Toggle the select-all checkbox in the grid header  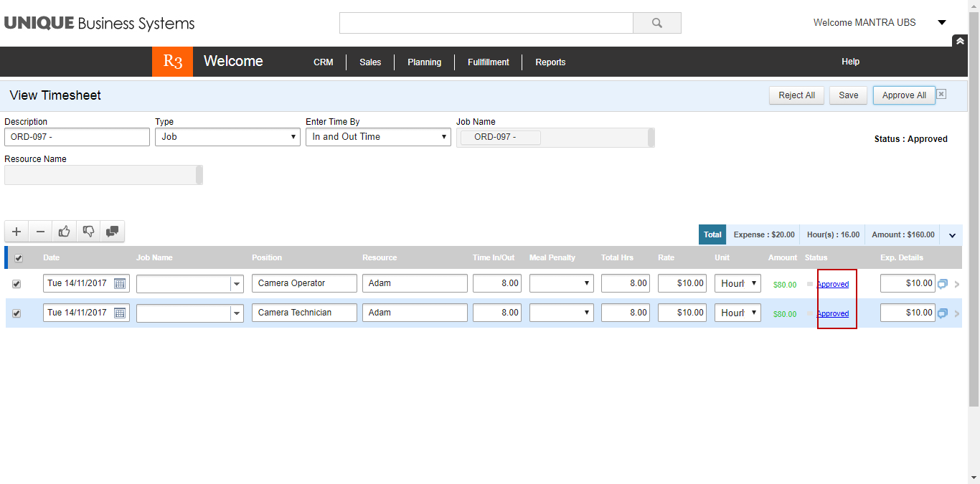point(18,257)
